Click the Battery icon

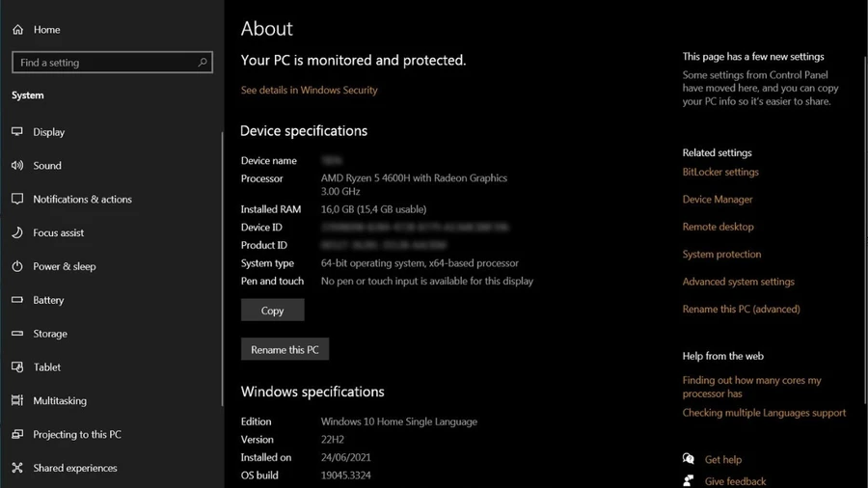[17, 300]
